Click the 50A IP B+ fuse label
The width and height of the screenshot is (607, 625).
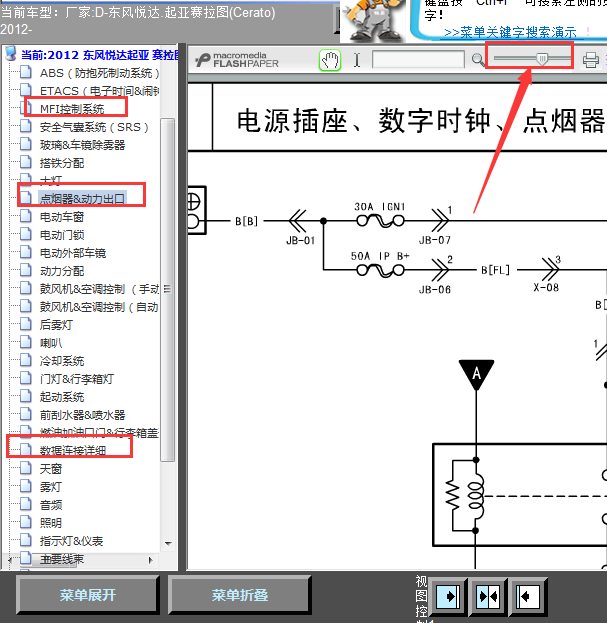point(380,256)
